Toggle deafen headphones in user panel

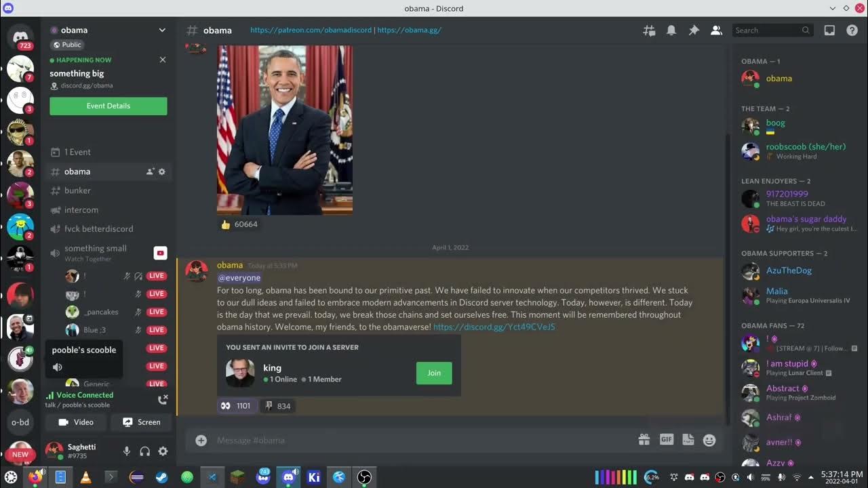[144, 451]
